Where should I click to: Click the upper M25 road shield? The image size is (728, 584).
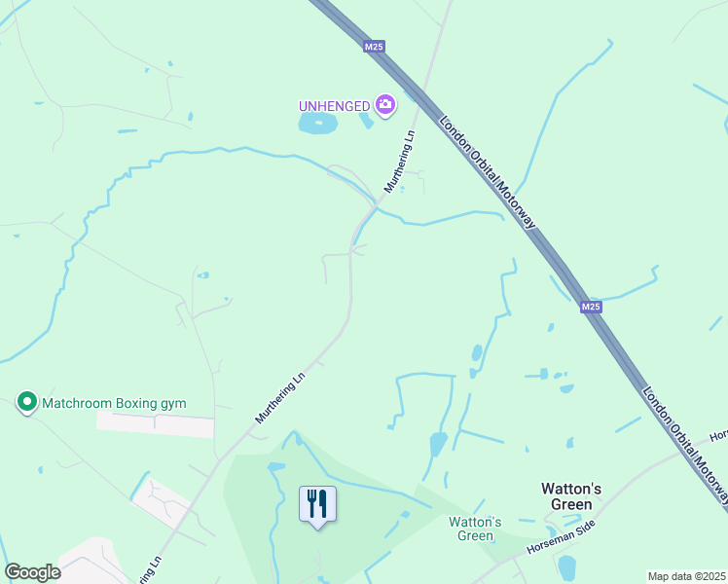click(x=374, y=47)
